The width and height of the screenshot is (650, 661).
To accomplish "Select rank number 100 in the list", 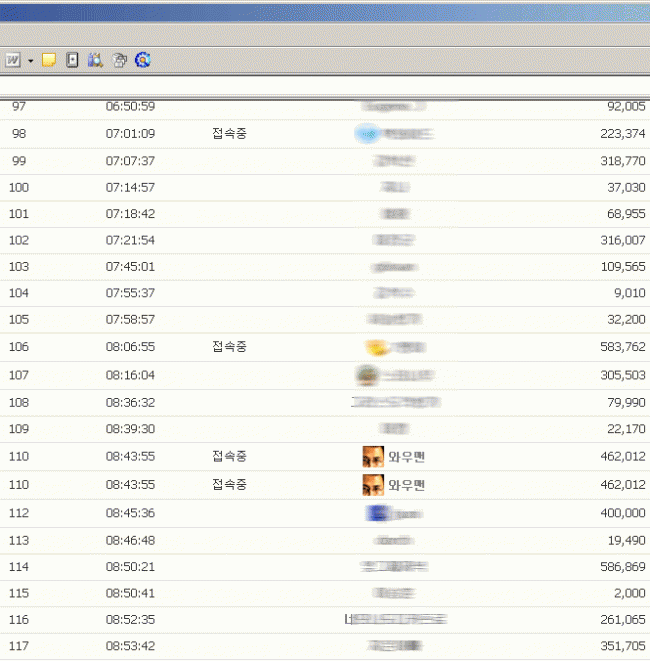I will [19, 187].
